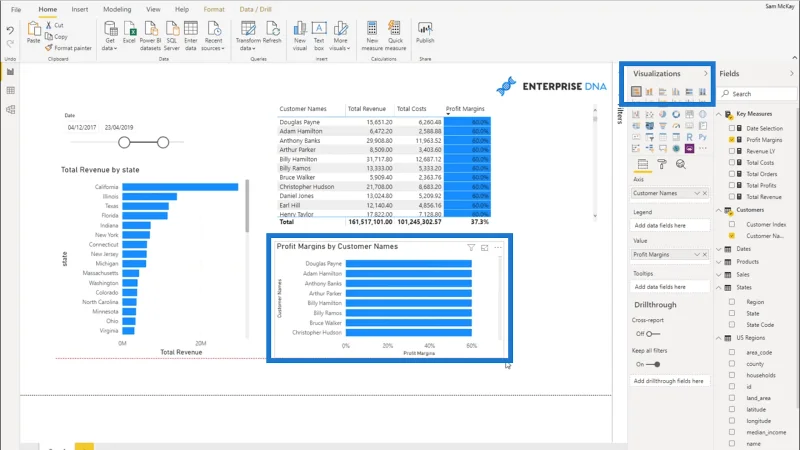Screen dimensions: 800x450
Task: Expand the Dates table
Action: [718, 249]
